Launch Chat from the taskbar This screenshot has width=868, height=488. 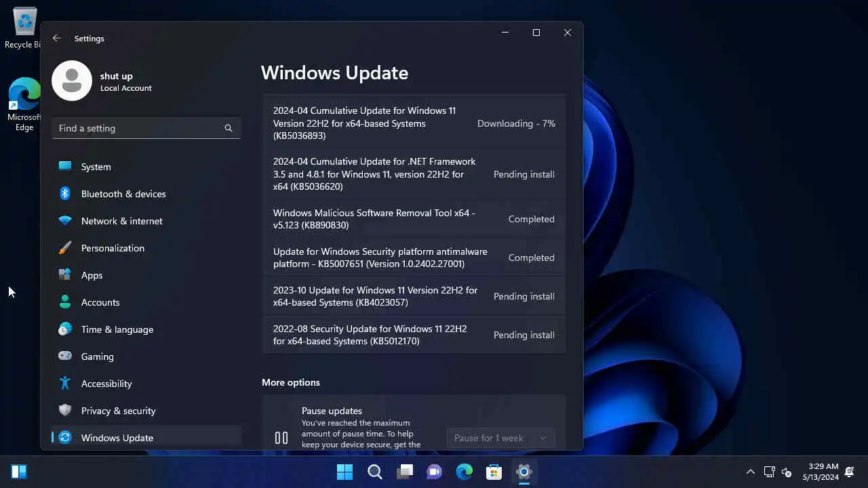[435, 472]
